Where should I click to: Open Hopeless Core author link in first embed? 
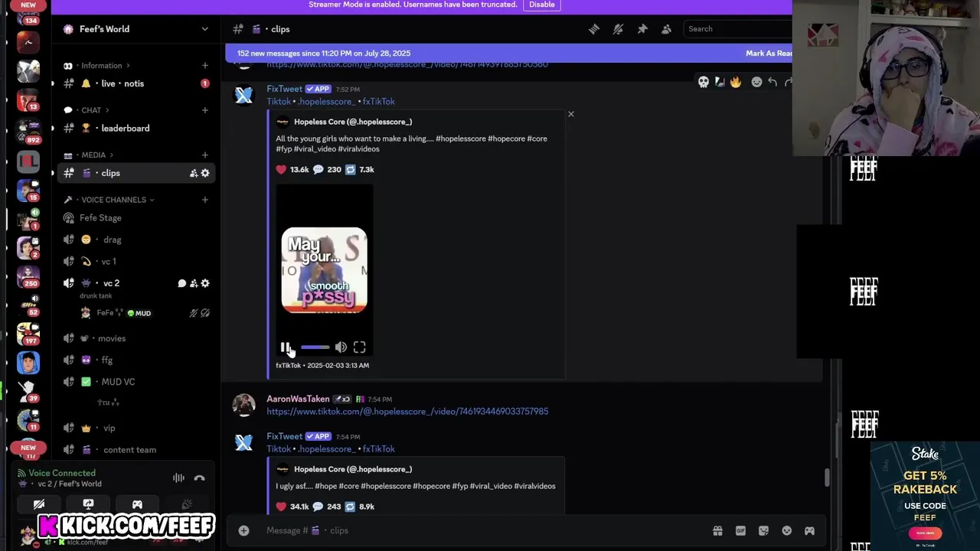pos(353,122)
